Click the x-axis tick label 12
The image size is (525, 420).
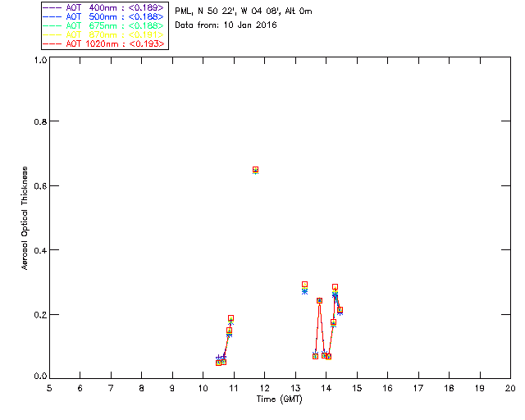pyautogui.click(x=264, y=388)
